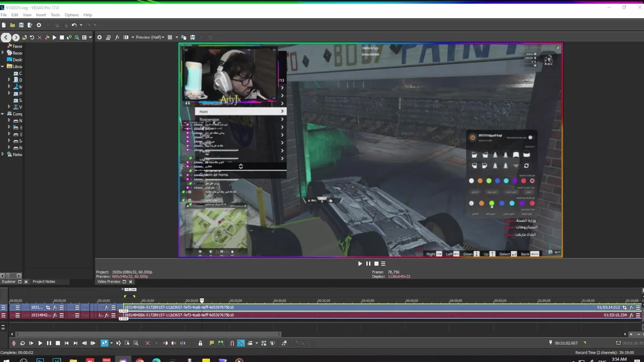Pause preview under the video window
This screenshot has width=644, height=362.
coord(368,263)
